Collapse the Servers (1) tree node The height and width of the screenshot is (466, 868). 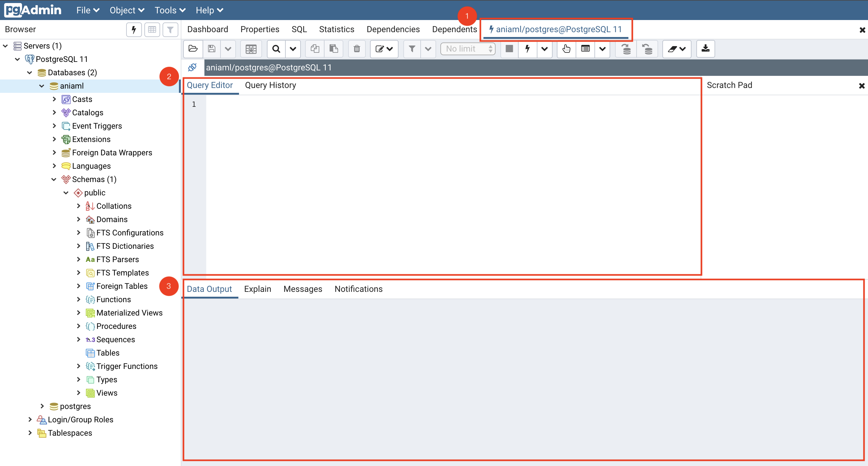pos(5,46)
